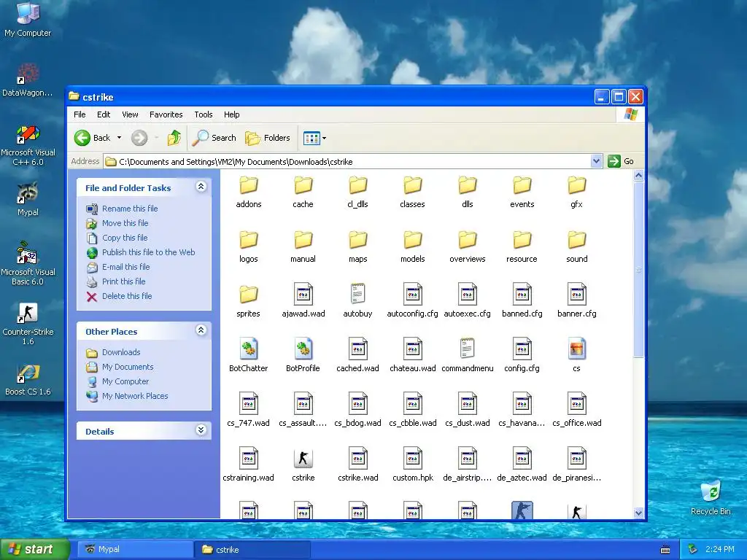
Task: Open the addons folder
Action: [x=248, y=192]
